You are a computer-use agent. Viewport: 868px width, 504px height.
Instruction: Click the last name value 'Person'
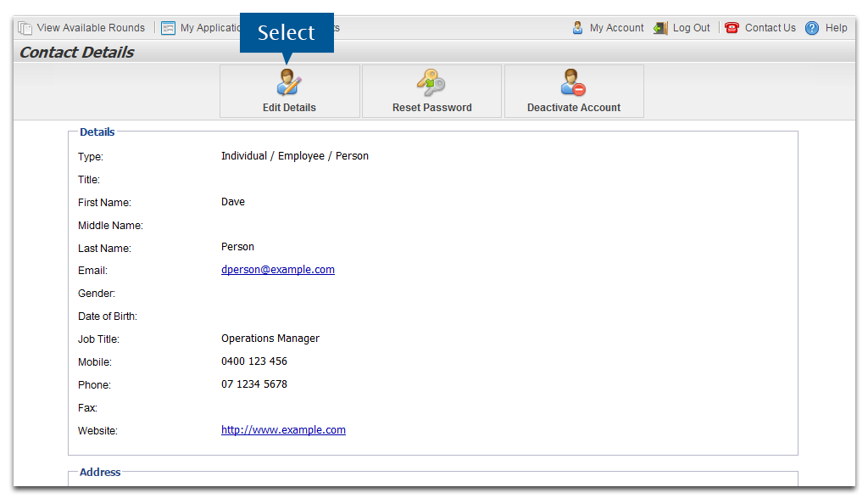(238, 247)
